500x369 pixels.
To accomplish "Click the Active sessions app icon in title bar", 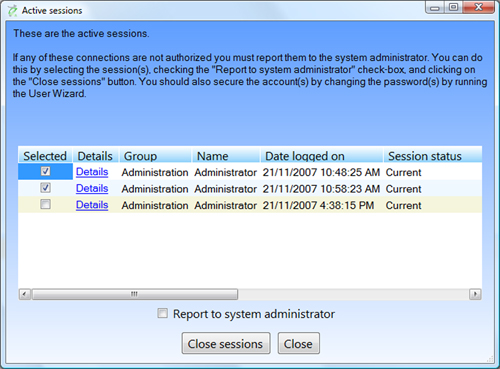I will pyautogui.click(x=12, y=11).
